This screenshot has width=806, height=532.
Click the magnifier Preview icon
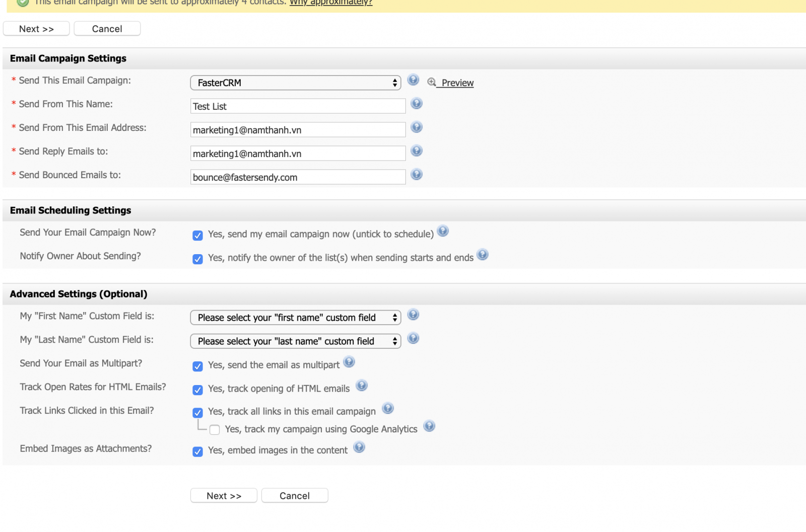(432, 82)
